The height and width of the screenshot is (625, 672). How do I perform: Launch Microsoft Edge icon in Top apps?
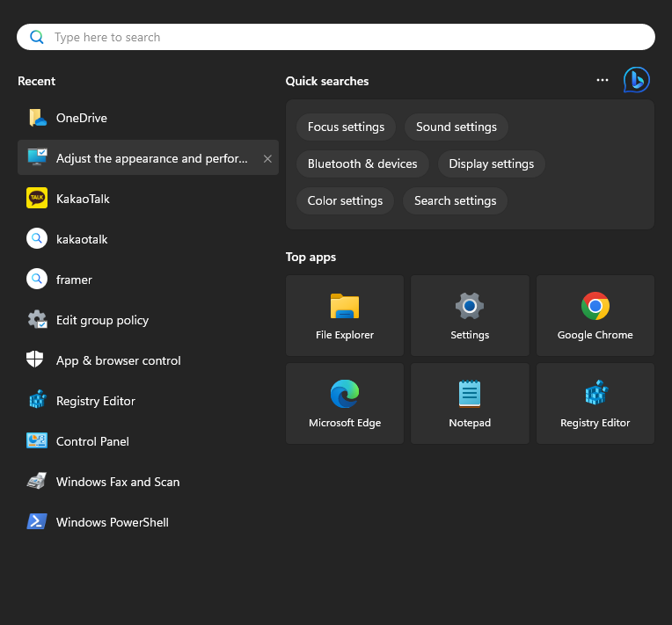[345, 394]
